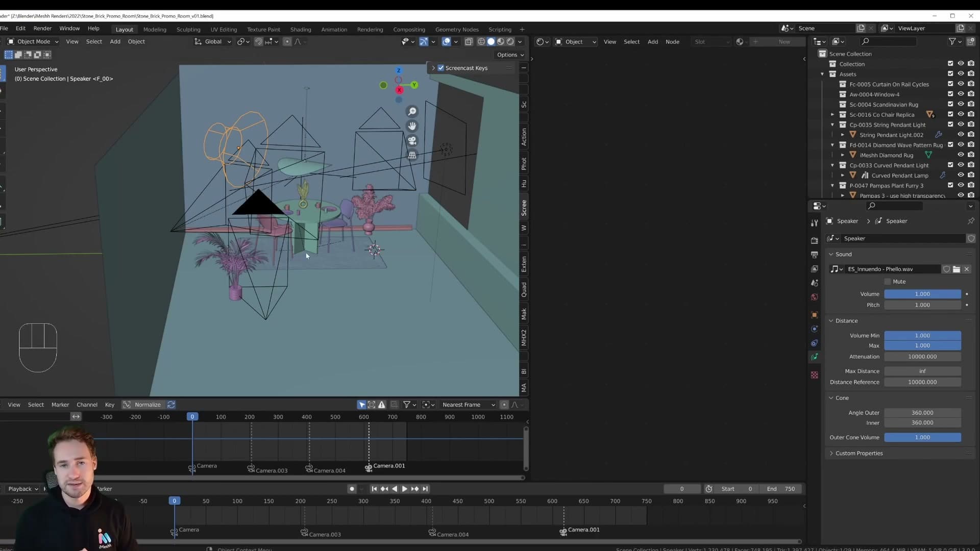Open the graph editor Channel menu

click(87, 405)
